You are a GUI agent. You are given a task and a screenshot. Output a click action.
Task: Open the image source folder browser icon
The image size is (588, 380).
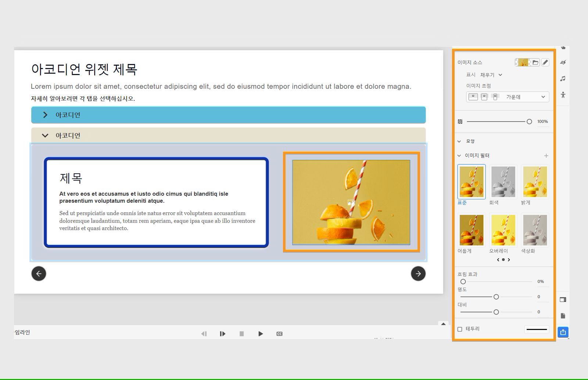pyautogui.click(x=536, y=62)
